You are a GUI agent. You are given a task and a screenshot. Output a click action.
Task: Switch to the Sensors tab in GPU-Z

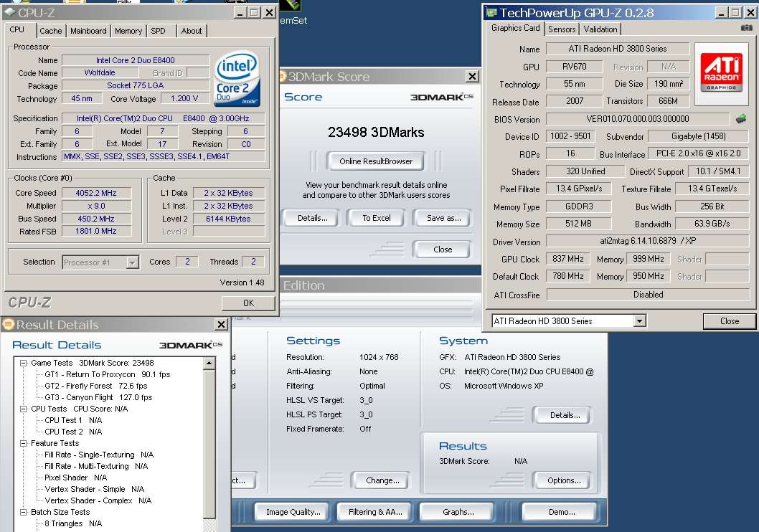click(x=562, y=29)
